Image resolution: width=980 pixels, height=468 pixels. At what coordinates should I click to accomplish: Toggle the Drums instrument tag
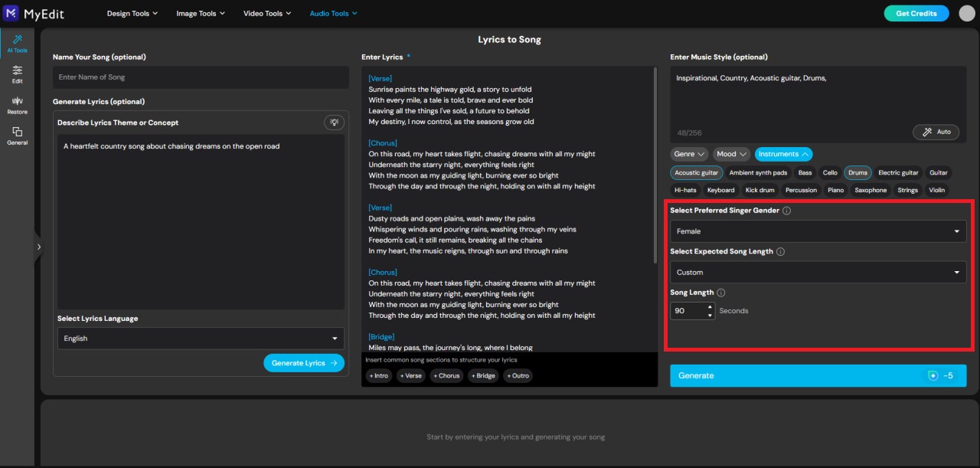click(x=857, y=172)
